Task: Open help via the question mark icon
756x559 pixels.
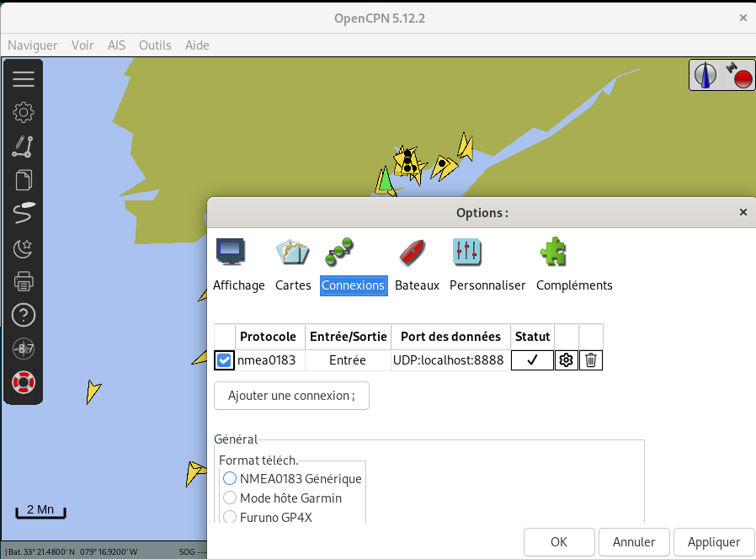Action: [23, 315]
